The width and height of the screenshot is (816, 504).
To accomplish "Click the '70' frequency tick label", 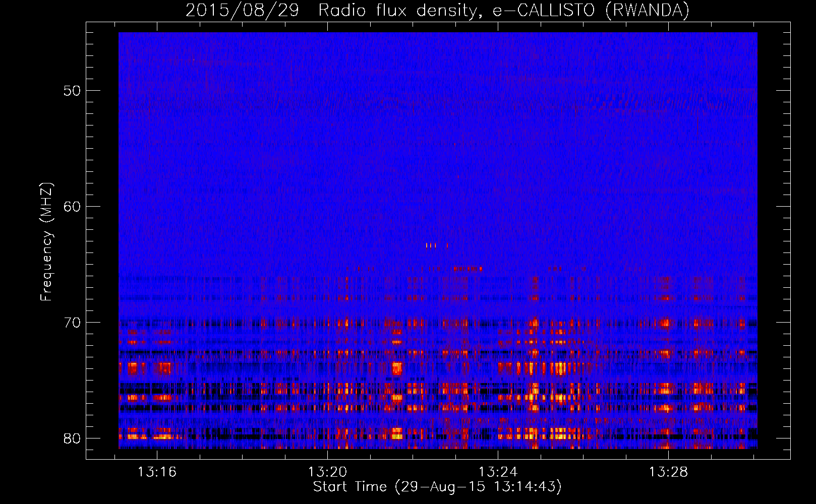I will tap(72, 323).
